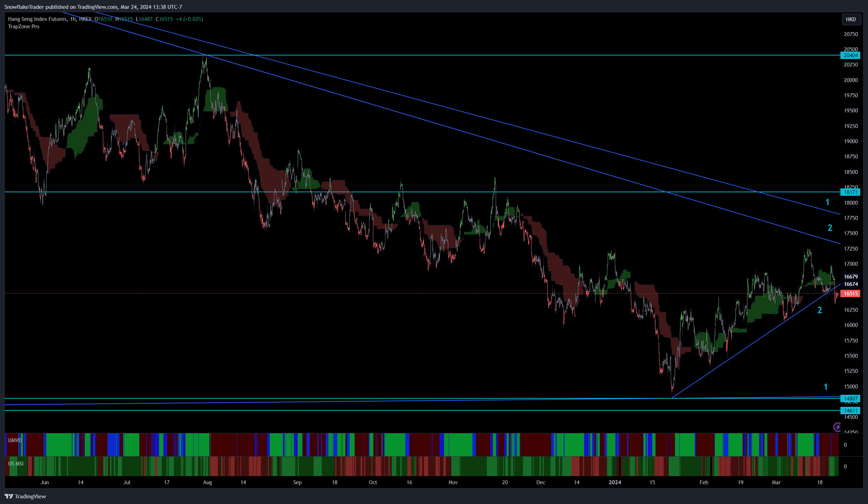Click the UMVD indicator label

pos(15,440)
